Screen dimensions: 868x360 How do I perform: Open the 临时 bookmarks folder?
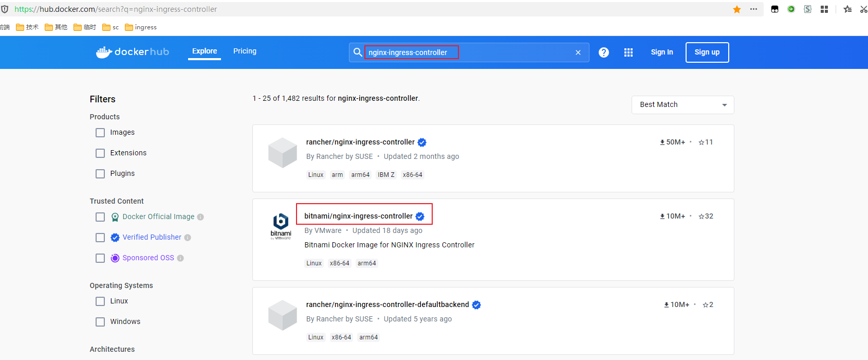coord(85,27)
